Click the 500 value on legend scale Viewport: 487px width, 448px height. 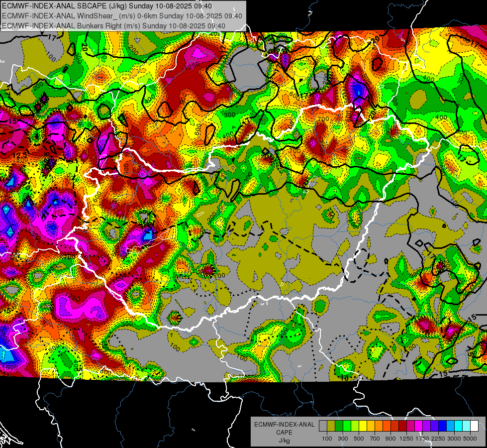coord(359,439)
